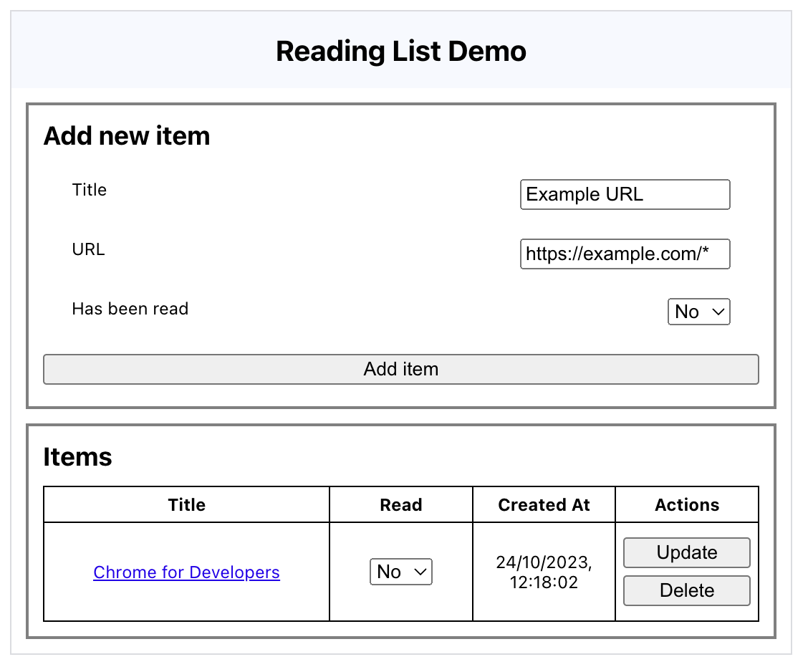Viewport: 808px width, 672px height.
Task: Click the 'URL' form label
Action: pyautogui.click(x=88, y=249)
